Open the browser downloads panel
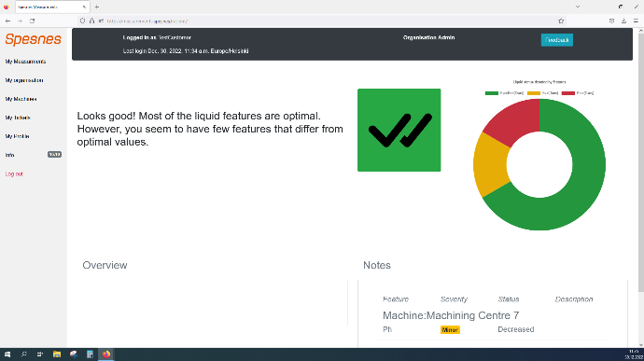644x361 pixels. coord(623,21)
